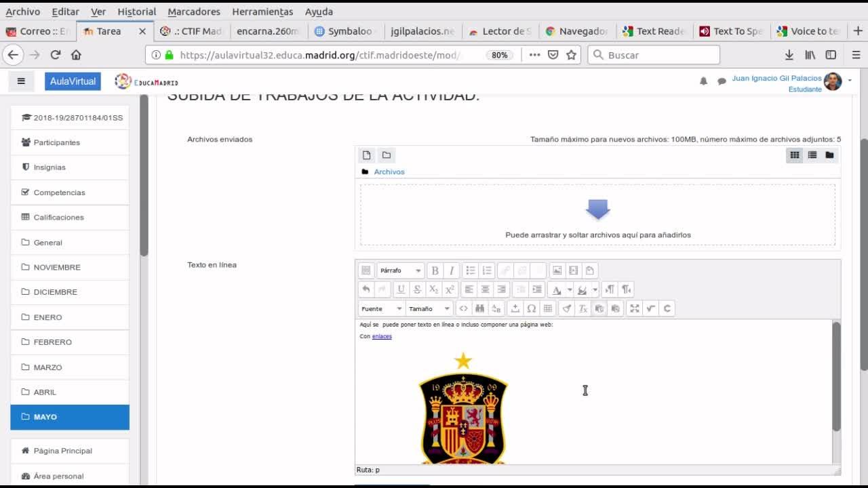The image size is (868, 488).
Task: Insert an image into the text
Action: tap(557, 270)
